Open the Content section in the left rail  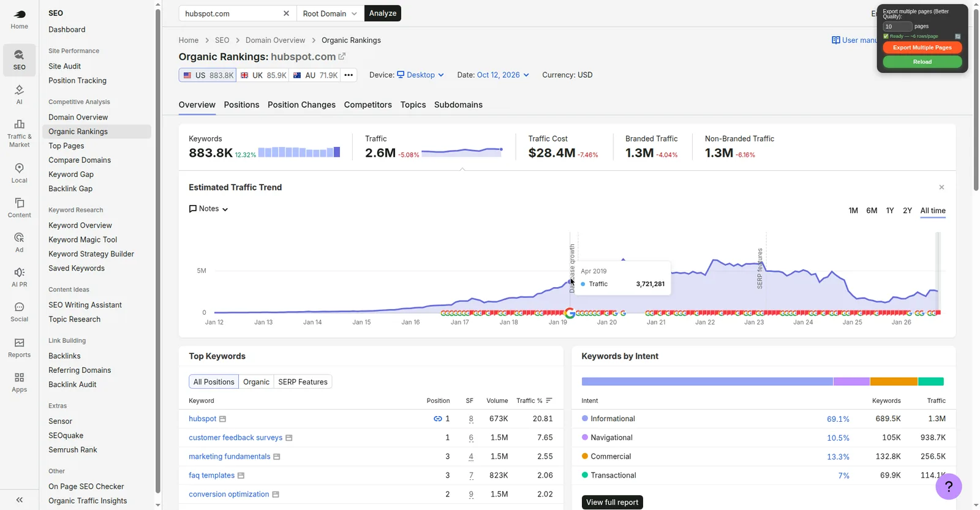19,208
